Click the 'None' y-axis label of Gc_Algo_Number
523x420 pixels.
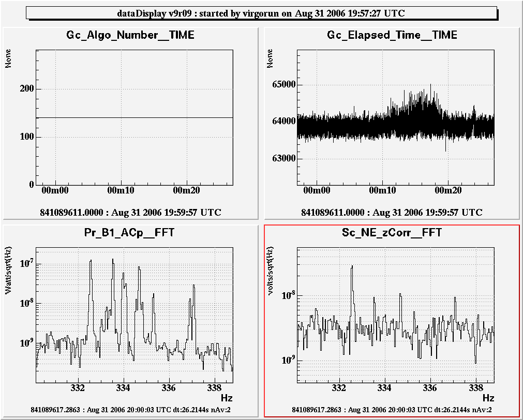pos(8,59)
